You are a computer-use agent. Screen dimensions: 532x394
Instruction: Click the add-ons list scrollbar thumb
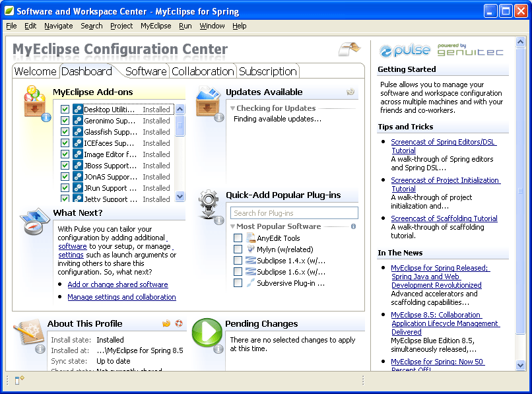[x=180, y=125]
